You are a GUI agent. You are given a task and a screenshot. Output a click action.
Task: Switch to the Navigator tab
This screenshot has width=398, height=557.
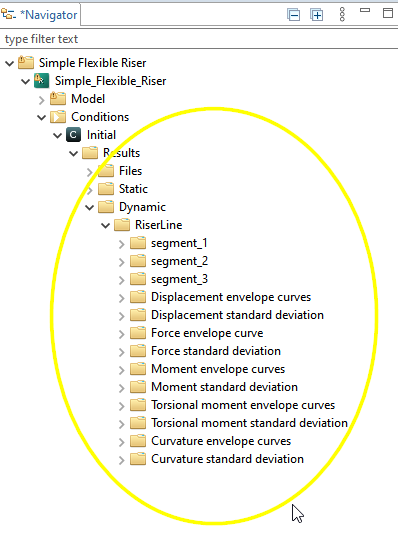click(x=40, y=15)
